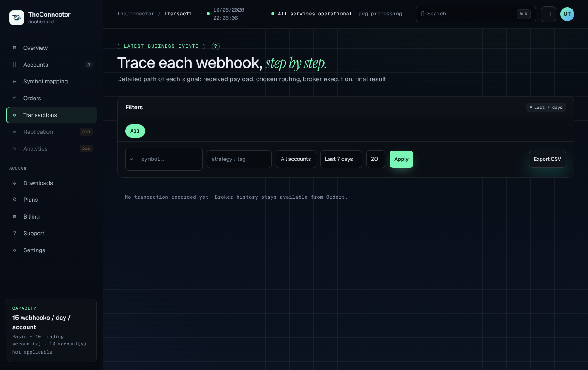Open the Support page
This screenshot has height=370, width=588.
[51, 233]
